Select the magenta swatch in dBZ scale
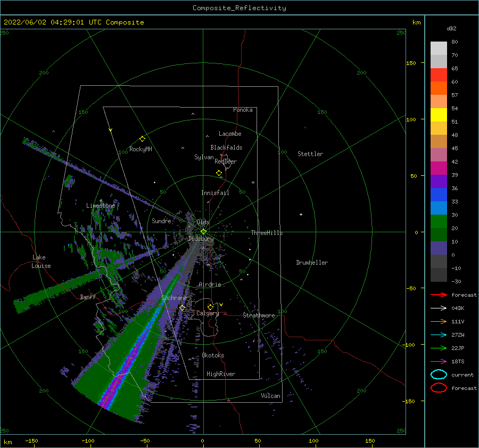The width and height of the screenshot is (479, 448). click(x=439, y=168)
